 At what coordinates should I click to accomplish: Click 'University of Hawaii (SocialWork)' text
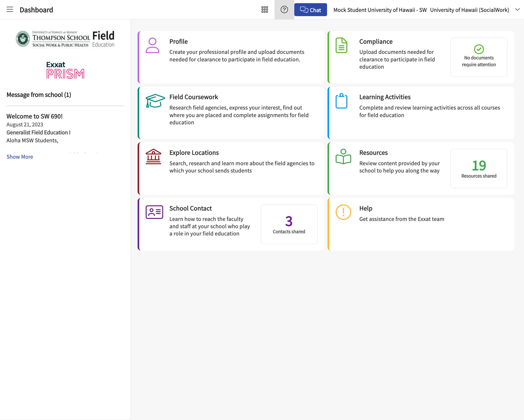(x=469, y=10)
